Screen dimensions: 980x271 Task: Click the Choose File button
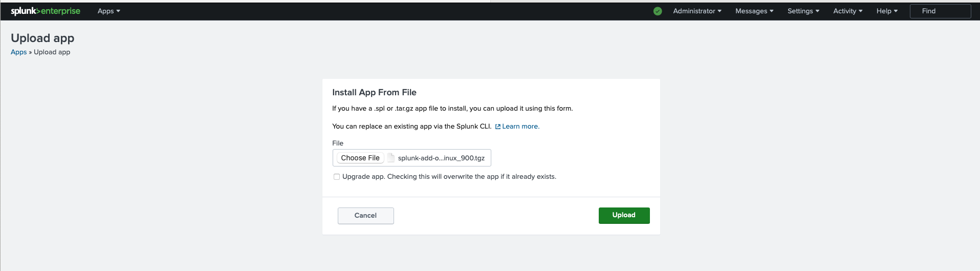coord(360,158)
